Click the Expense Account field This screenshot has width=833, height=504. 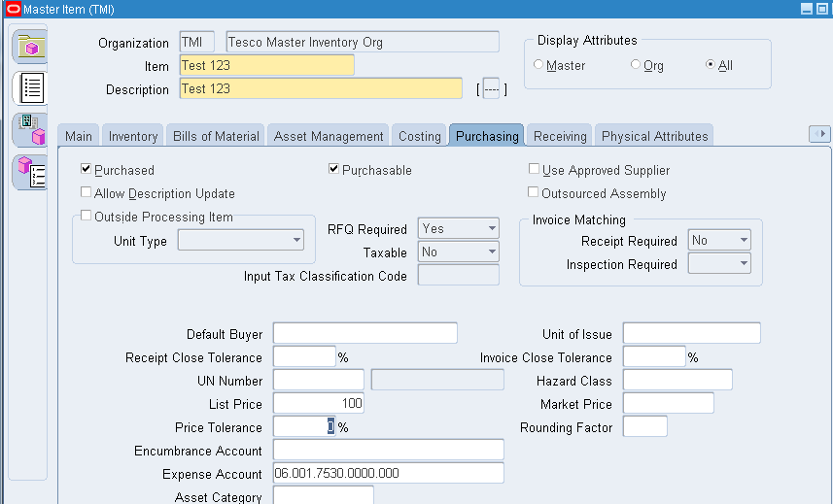(389, 473)
